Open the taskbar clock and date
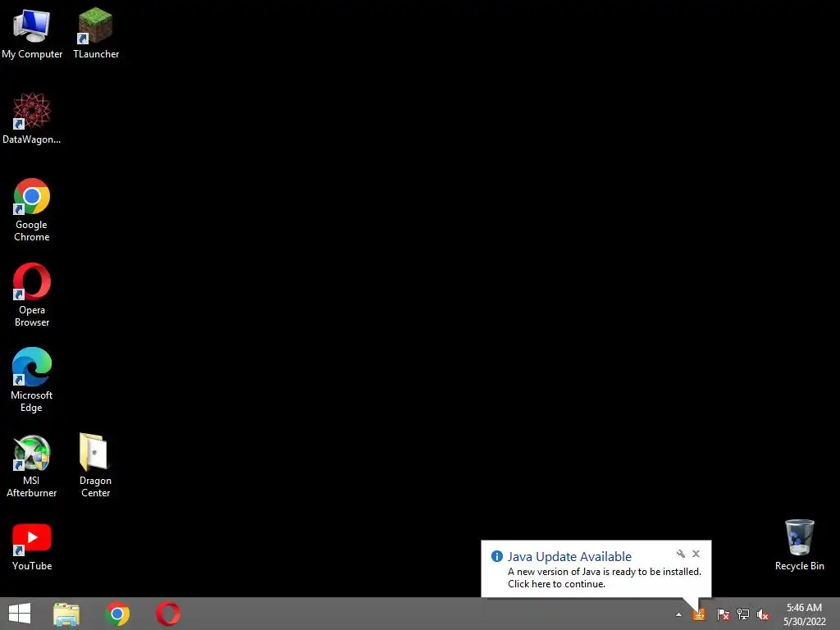This screenshot has width=840, height=630. (x=804, y=614)
